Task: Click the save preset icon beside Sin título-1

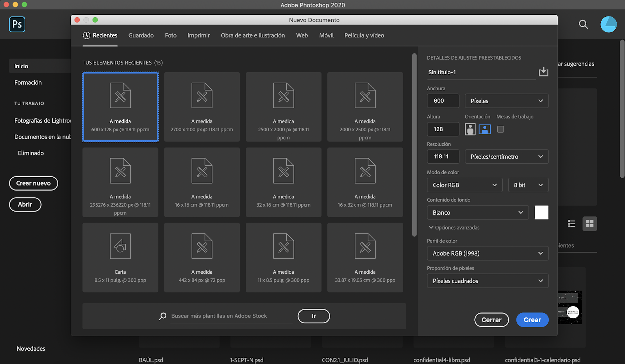Action: click(543, 72)
